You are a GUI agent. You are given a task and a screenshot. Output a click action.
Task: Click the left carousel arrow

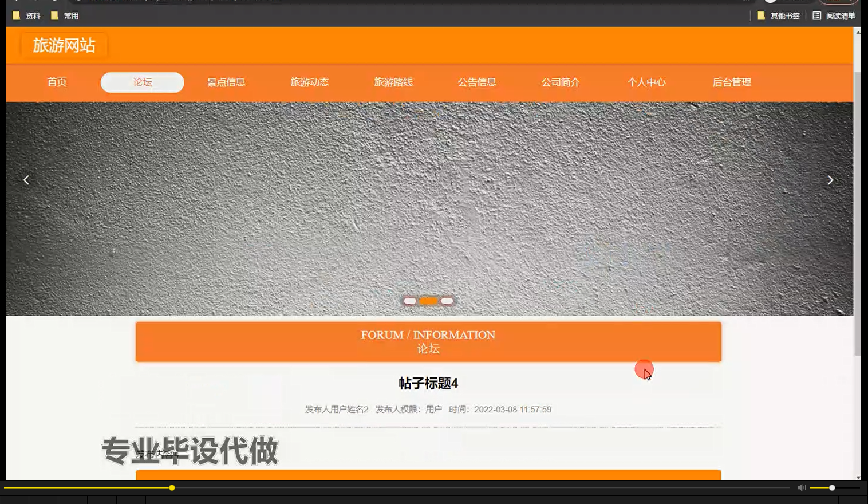coord(26,179)
